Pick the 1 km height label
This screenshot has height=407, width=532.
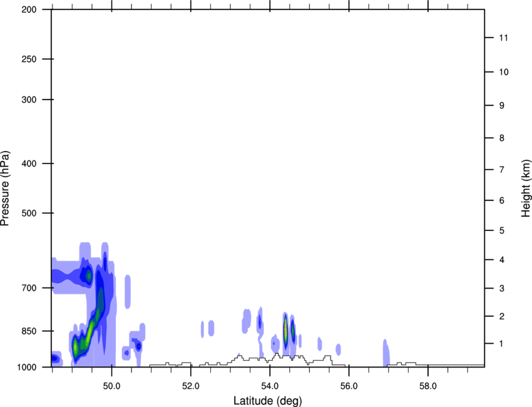[502, 344]
